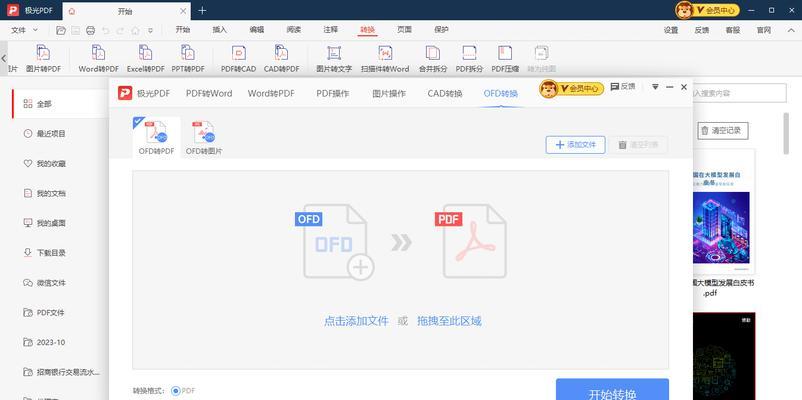Click the 点击添加文件 link
Viewport: 802px width, 400px height.
click(356, 321)
